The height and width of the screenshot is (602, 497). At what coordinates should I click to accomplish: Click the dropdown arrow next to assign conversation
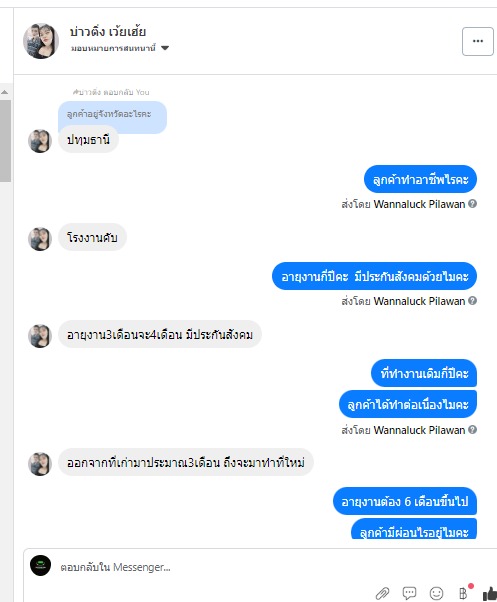click(165, 48)
